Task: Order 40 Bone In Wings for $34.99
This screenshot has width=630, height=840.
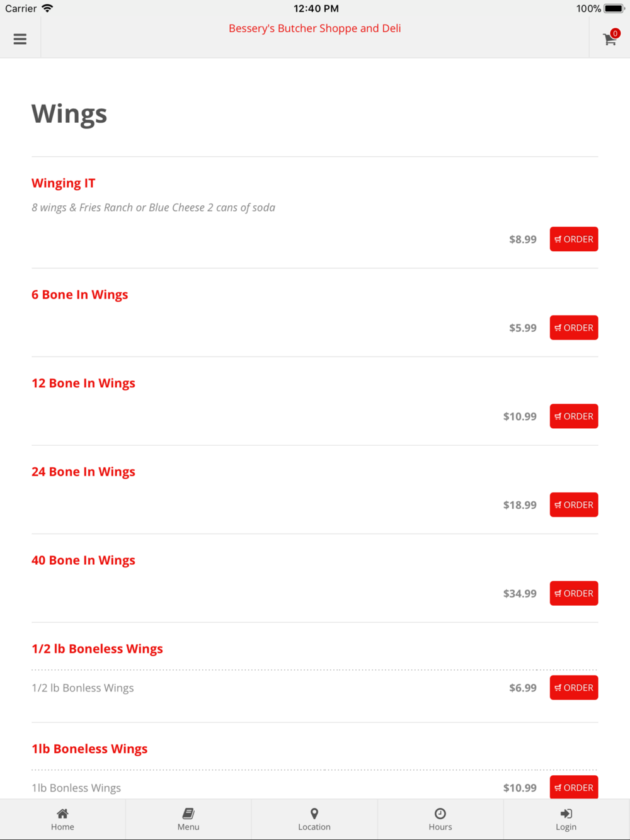Action: click(574, 593)
